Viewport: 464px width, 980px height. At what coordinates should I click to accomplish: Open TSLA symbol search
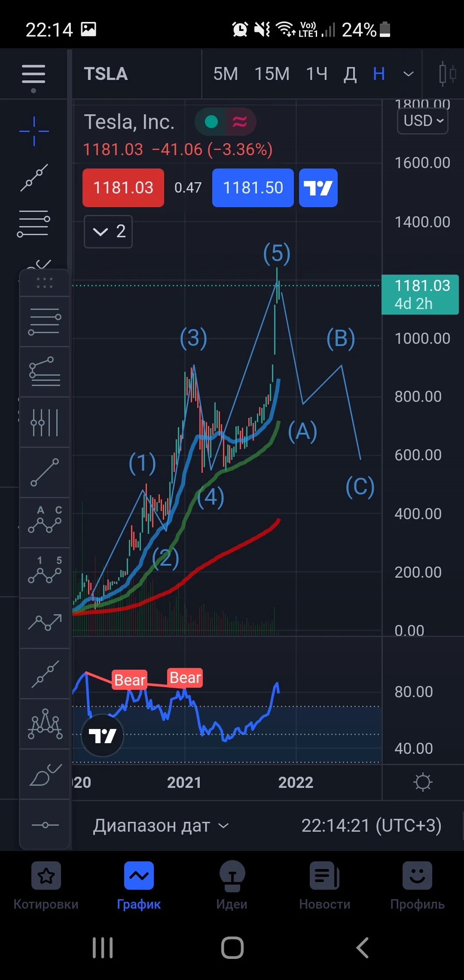point(106,74)
